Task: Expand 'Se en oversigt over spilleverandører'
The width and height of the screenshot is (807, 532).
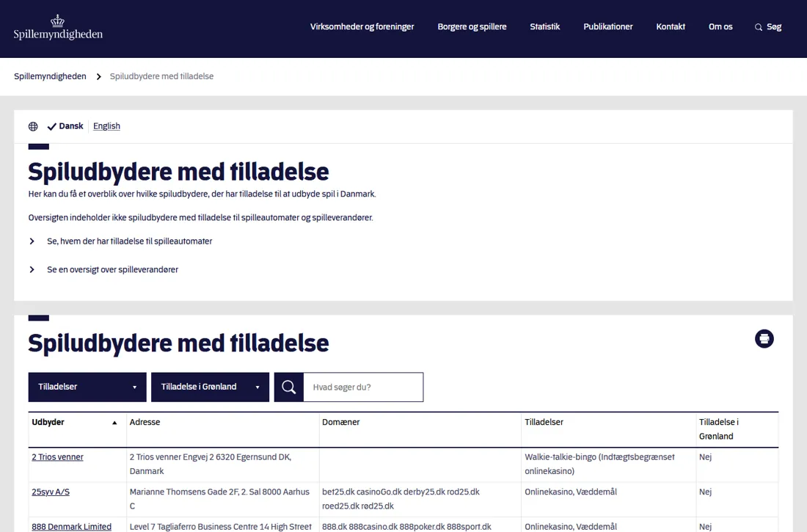Action: pos(112,269)
